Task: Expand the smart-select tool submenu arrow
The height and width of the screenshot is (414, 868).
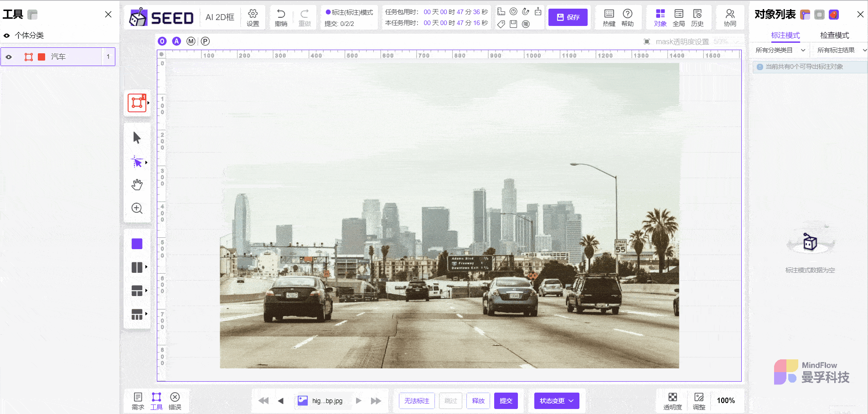Action: point(146,162)
